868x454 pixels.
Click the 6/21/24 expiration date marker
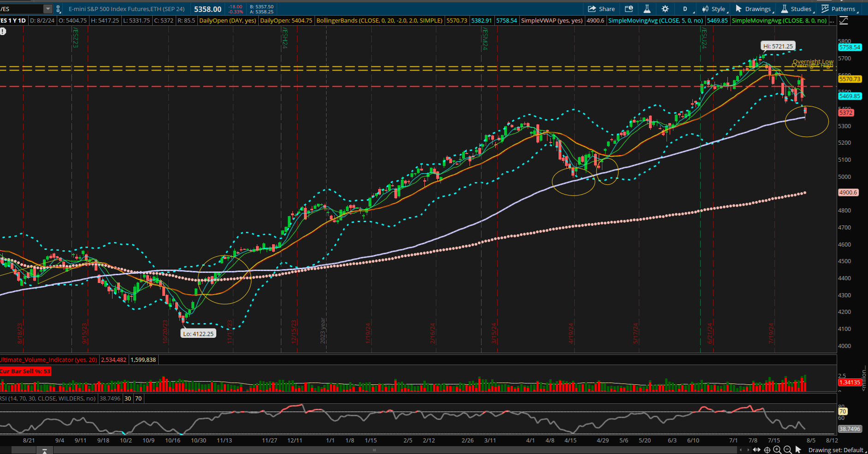click(x=709, y=333)
